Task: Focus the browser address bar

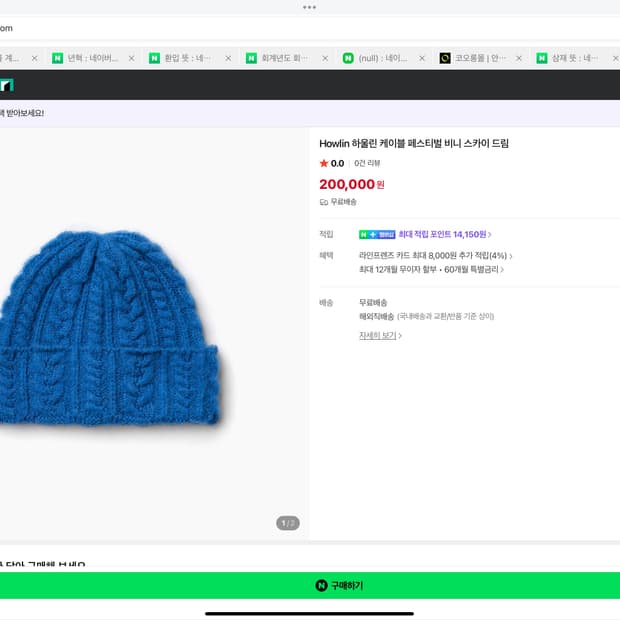Action: point(310,28)
